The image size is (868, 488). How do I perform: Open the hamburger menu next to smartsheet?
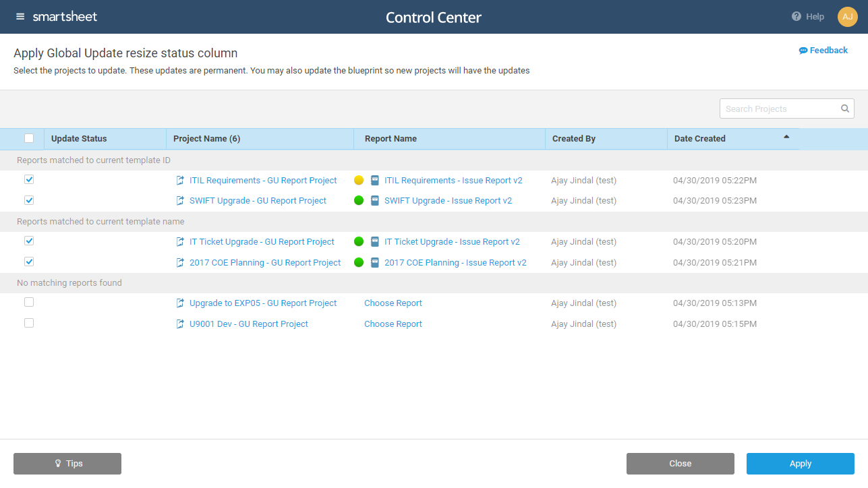point(20,17)
